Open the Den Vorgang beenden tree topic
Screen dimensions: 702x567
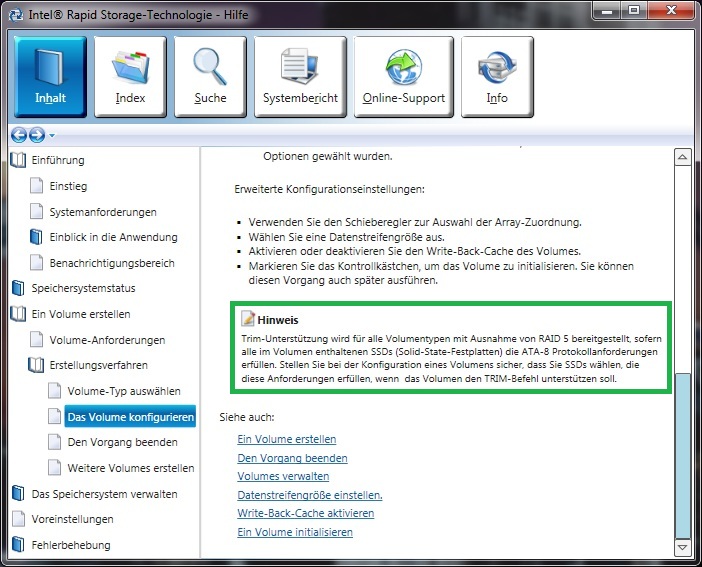click(x=122, y=442)
